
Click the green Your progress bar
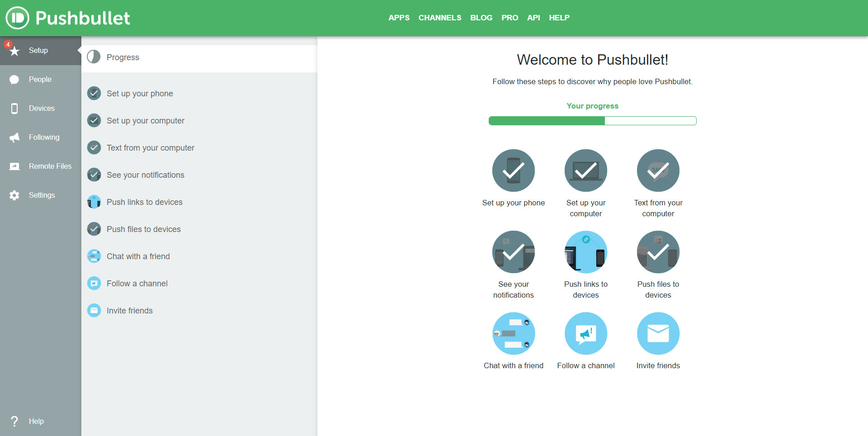tap(593, 121)
